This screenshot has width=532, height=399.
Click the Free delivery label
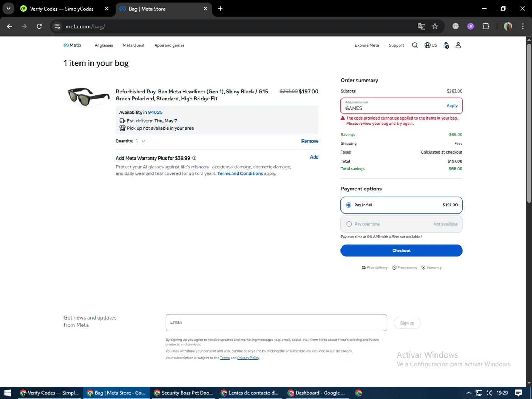pyautogui.click(x=375, y=268)
